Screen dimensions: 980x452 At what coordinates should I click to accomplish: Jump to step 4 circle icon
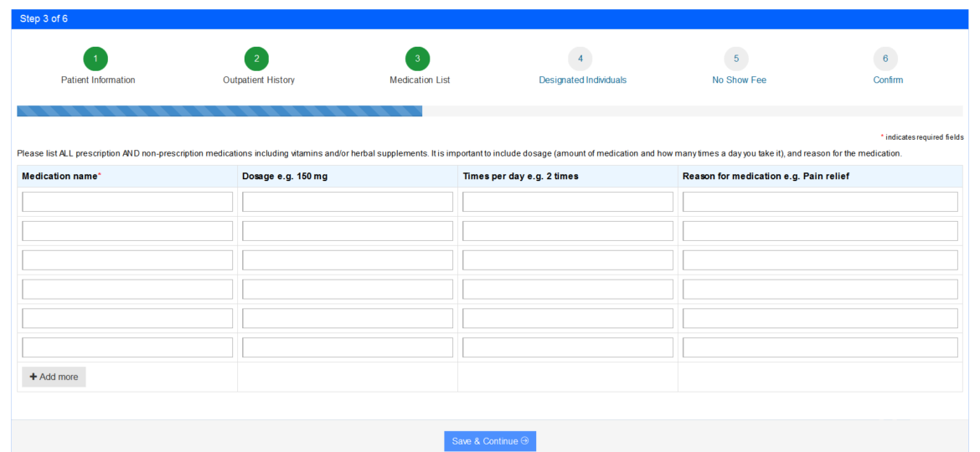(580, 59)
